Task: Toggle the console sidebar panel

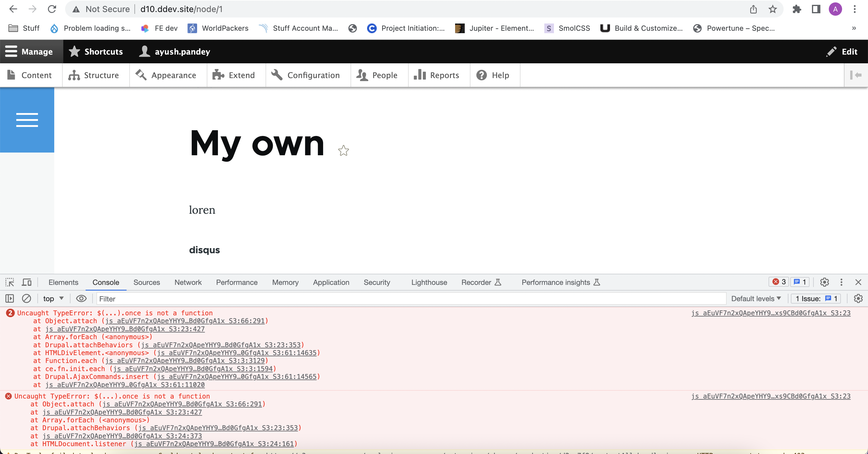Action: pyautogui.click(x=10, y=299)
